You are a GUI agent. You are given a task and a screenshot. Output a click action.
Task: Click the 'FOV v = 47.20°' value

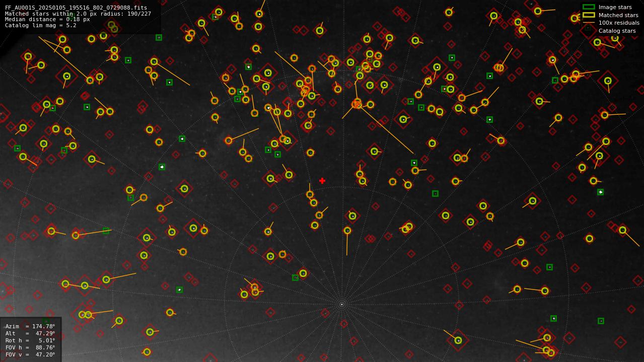click(x=30, y=354)
